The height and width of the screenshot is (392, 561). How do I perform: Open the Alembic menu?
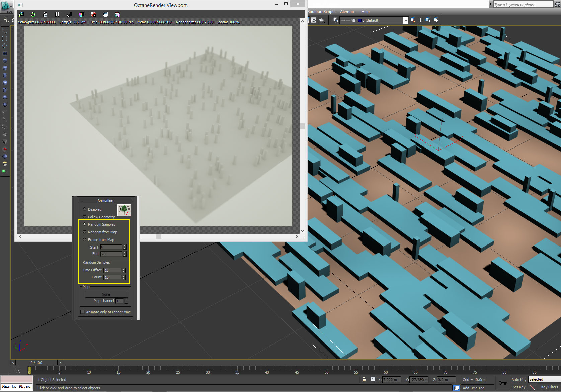click(347, 12)
